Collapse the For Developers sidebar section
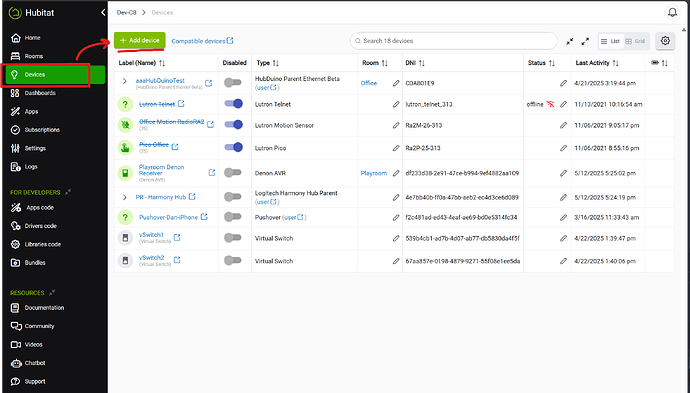The height and width of the screenshot is (393, 690). click(68, 192)
